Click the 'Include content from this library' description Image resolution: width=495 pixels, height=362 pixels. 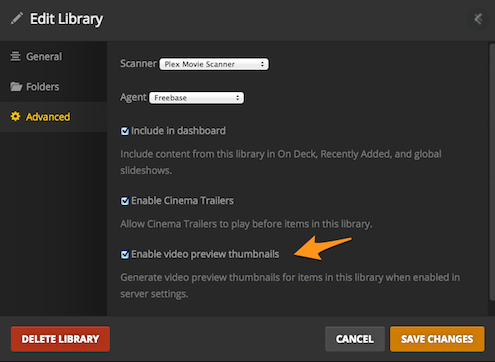tap(281, 162)
